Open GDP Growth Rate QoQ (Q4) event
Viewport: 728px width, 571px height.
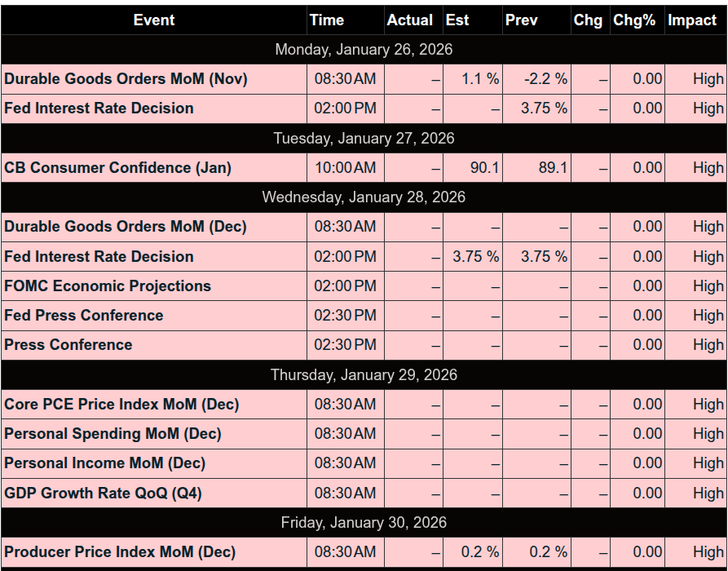(x=103, y=494)
